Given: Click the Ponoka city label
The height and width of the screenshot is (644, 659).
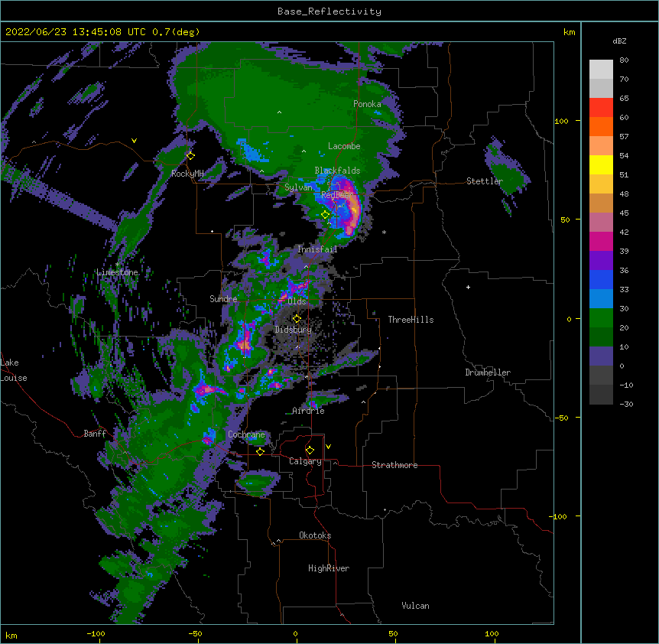Looking at the screenshot, I should click(367, 104).
